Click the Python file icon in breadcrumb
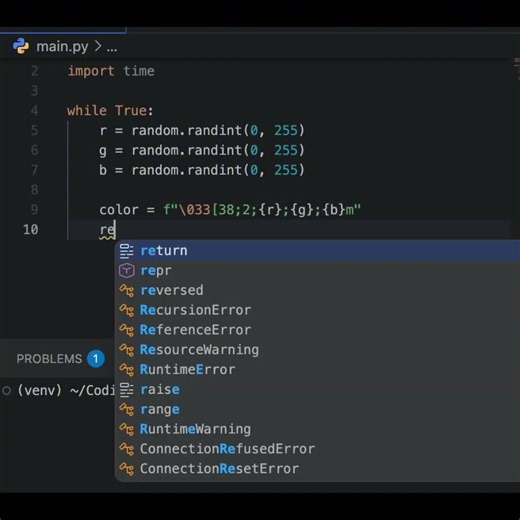520x520 pixels. (x=21, y=46)
